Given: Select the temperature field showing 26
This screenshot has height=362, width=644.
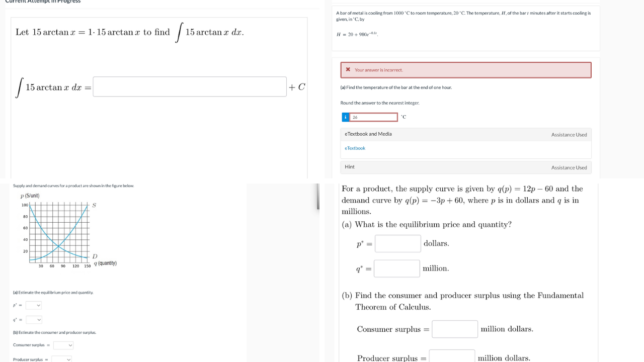Looking at the screenshot, I should pyautogui.click(x=373, y=117).
